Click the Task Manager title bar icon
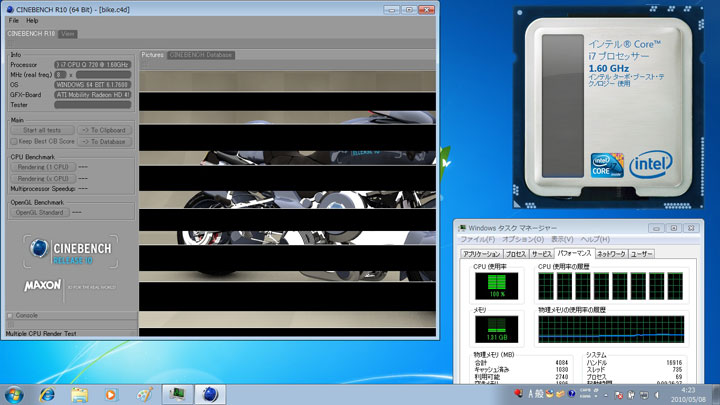Screen dimensions: 720x405 pos(462,228)
